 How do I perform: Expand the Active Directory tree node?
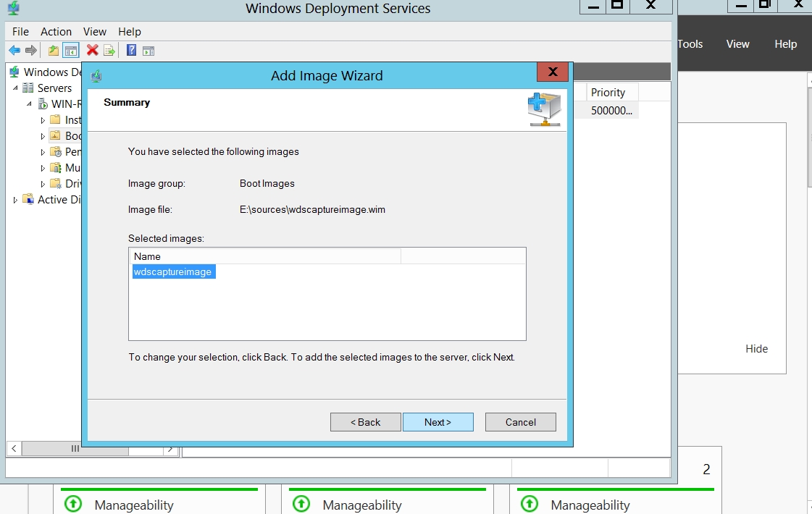(15, 200)
